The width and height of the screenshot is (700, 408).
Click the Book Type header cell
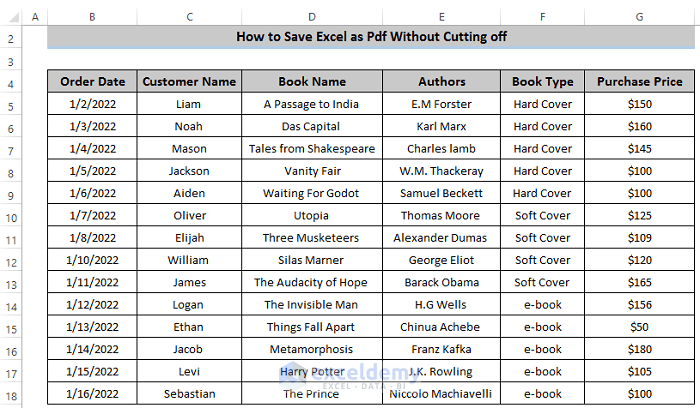point(542,82)
